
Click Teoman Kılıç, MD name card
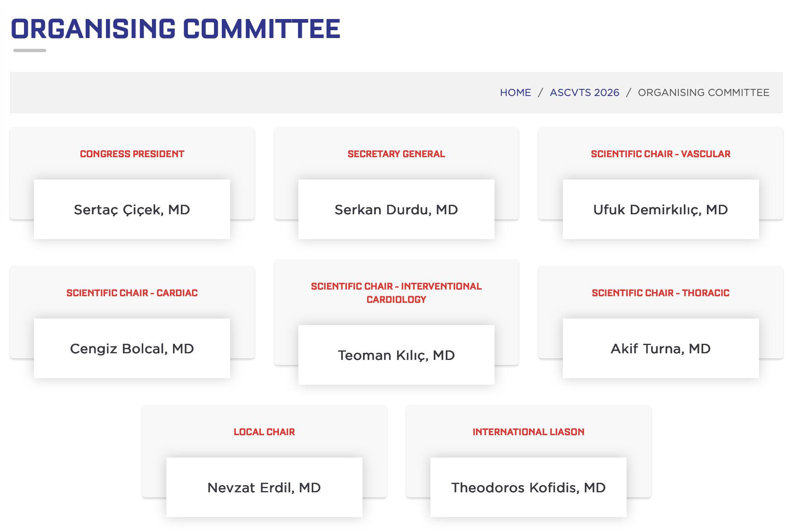pos(396,355)
